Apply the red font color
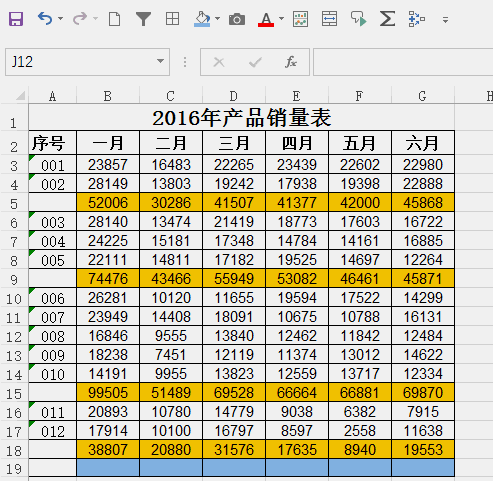Viewport: 493px width, 481px height. coord(266,19)
